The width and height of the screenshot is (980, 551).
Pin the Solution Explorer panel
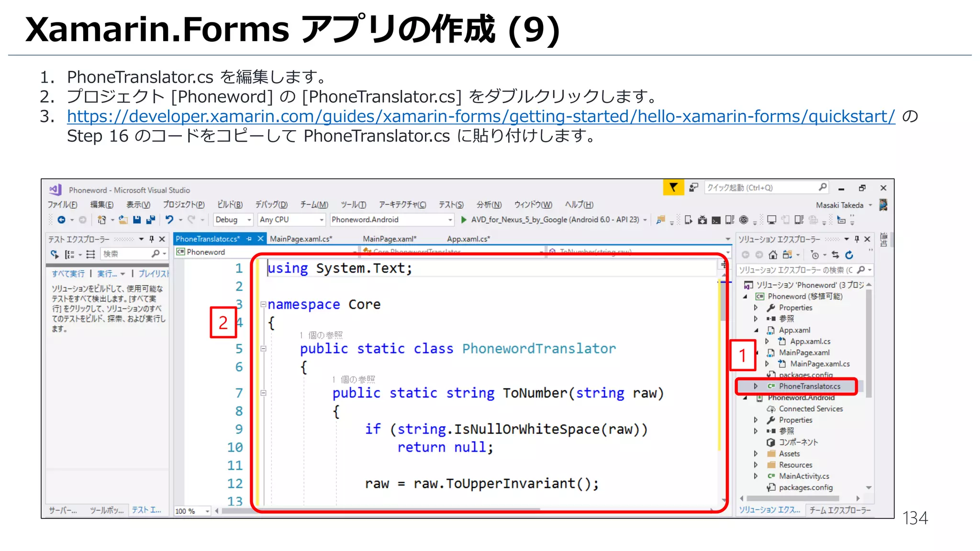[x=857, y=239]
